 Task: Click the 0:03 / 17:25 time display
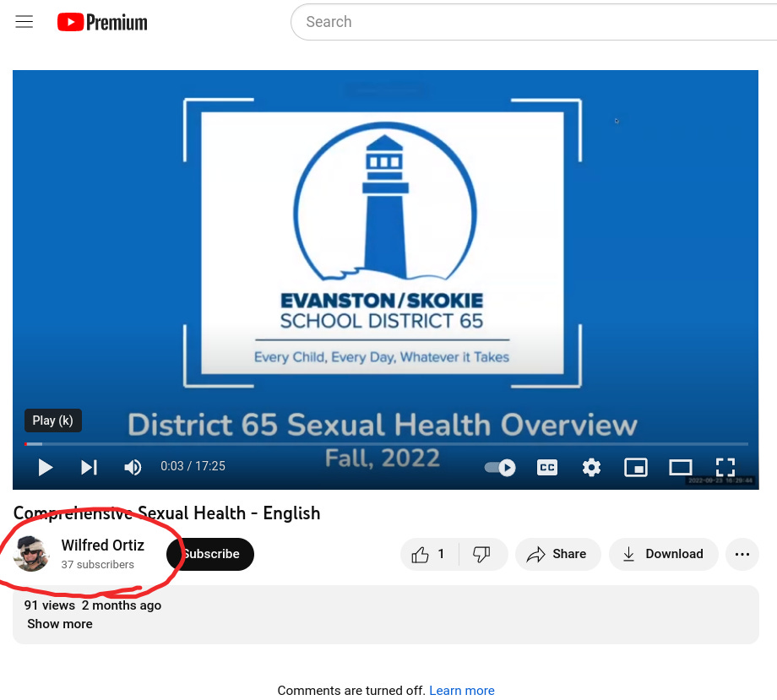click(193, 466)
